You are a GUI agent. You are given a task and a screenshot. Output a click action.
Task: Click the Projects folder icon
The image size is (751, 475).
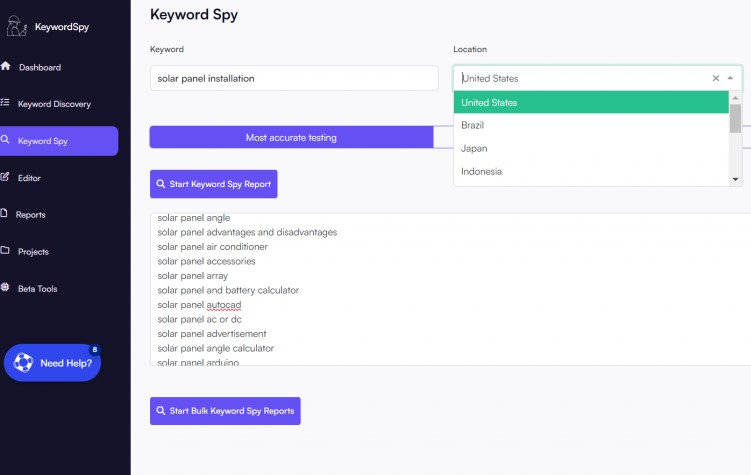coord(6,251)
